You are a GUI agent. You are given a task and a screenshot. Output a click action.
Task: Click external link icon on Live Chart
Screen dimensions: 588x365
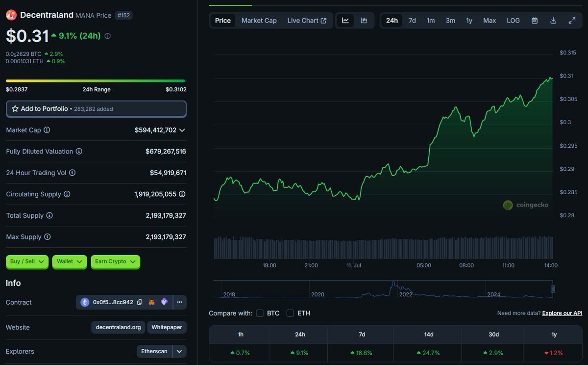point(323,21)
